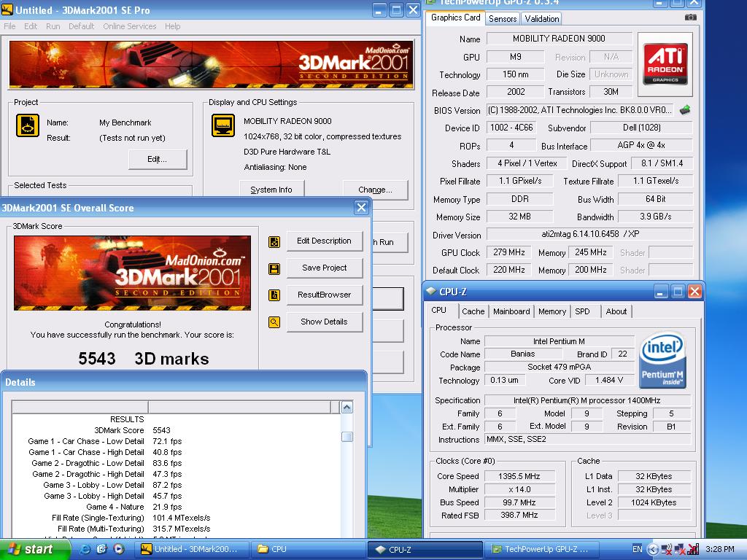Open the Edit menu in 3DMark2001

pos(31,26)
